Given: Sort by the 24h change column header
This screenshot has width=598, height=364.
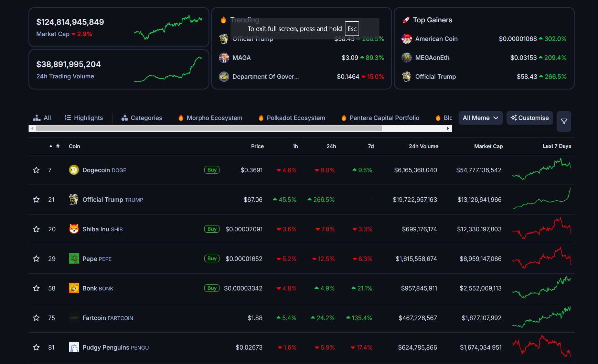Looking at the screenshot, I should 331,146.
